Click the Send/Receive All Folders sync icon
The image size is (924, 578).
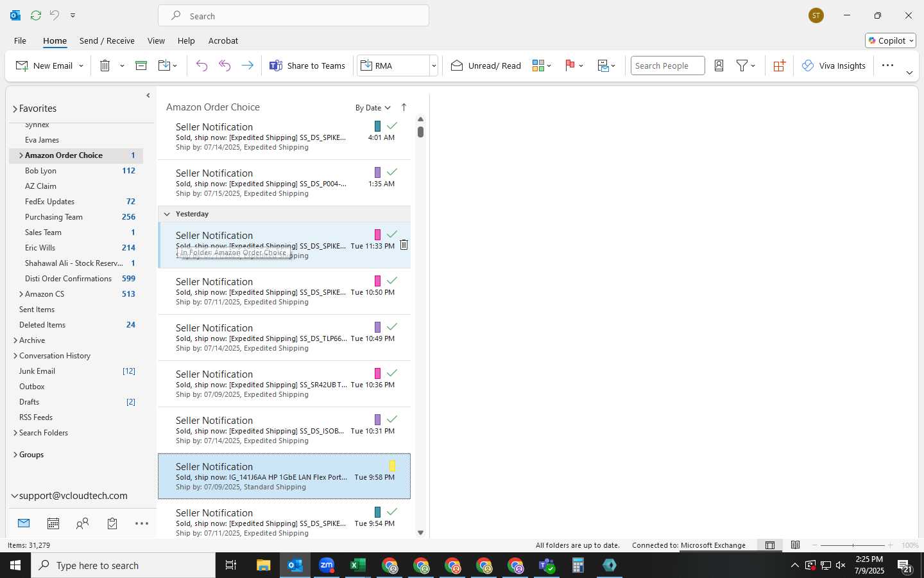click(x=36, y=15)
